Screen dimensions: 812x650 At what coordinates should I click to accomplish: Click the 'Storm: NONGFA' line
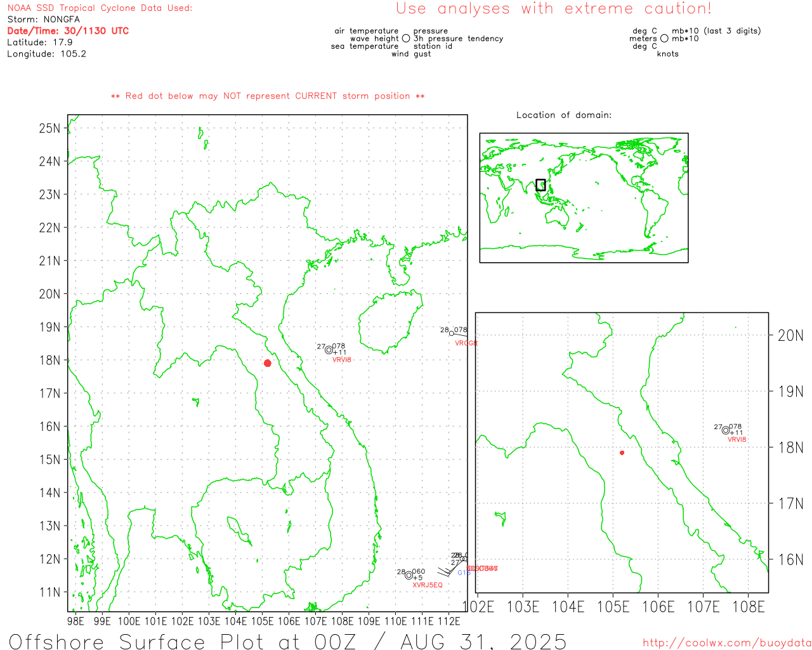tap(43, 20)
